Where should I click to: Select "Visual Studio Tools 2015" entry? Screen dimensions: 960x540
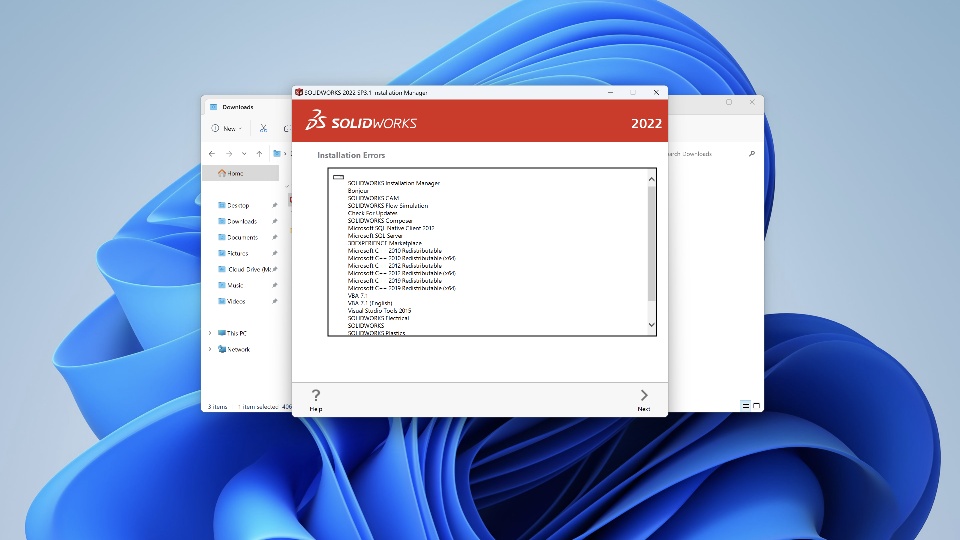[x=379, y=310]
